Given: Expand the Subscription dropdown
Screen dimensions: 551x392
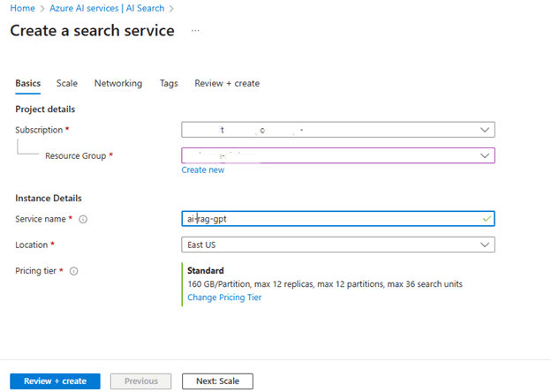Looking at the screenshot, I should (485, 130).
